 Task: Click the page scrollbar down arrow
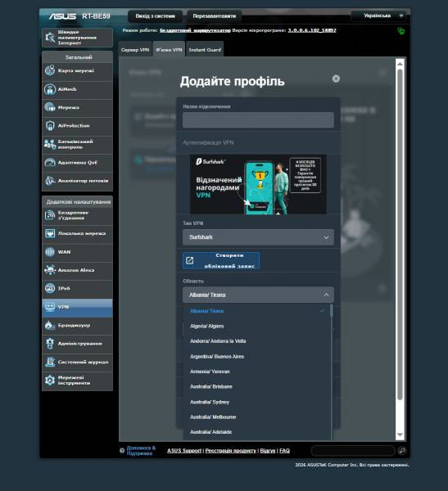[400, 435]
